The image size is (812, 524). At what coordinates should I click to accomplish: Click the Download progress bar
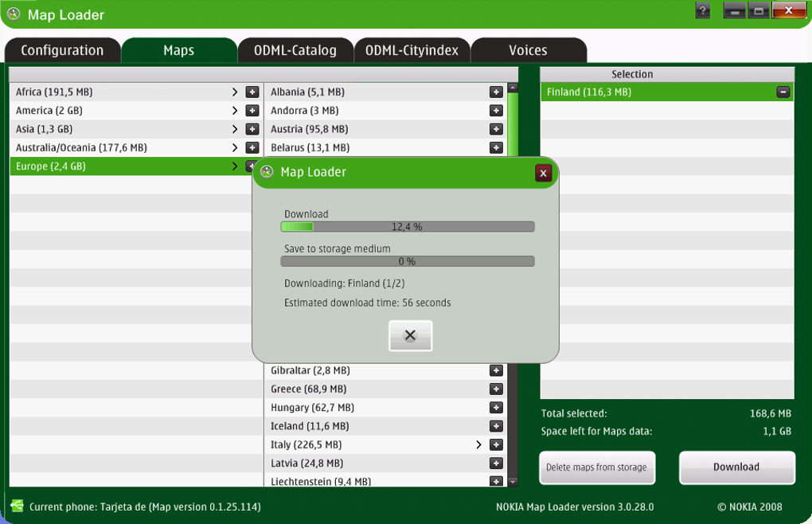(x=408, y=227)
